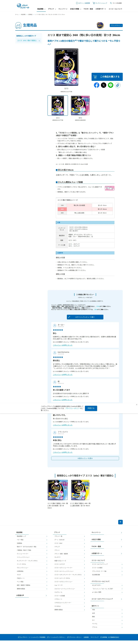Screen dimensions: 138x644
Task: Share the product on Facebook
Action: [x=96, y=85]
